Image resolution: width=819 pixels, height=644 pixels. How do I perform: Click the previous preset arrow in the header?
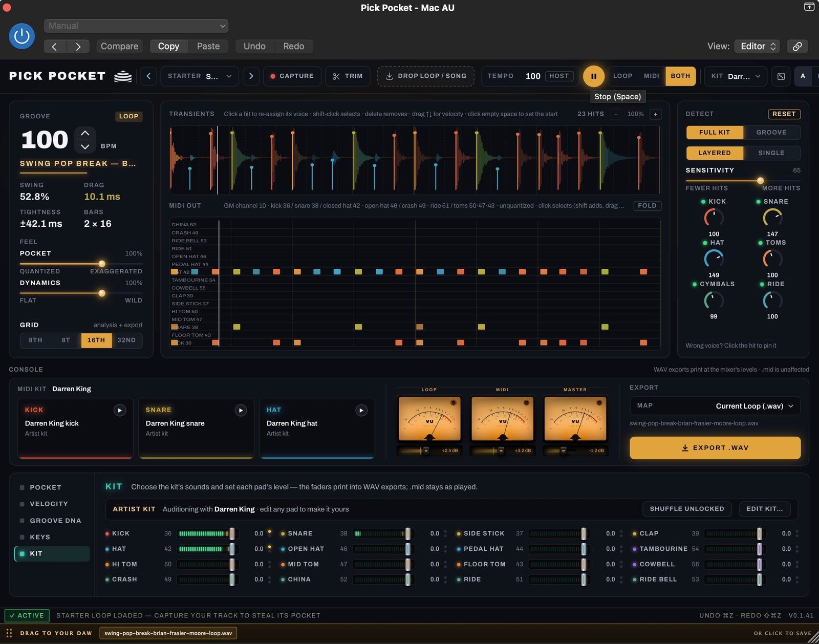point(55,47)
